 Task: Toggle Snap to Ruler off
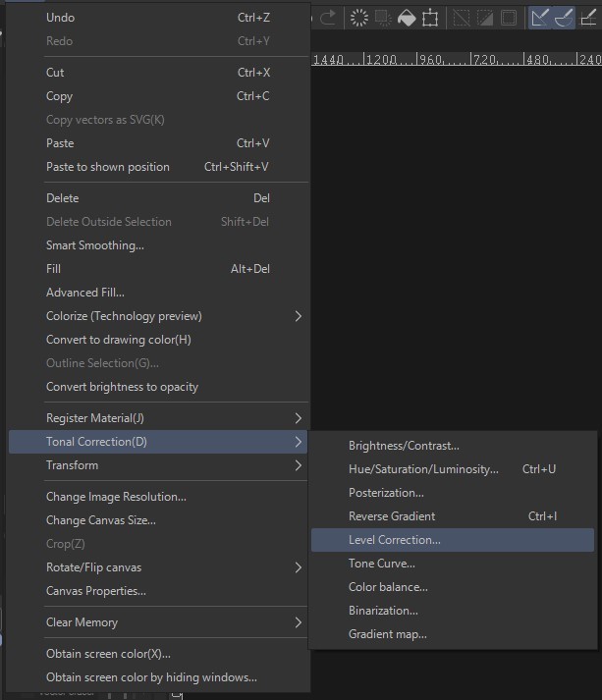pyautogui.click(x=539, y=19)
